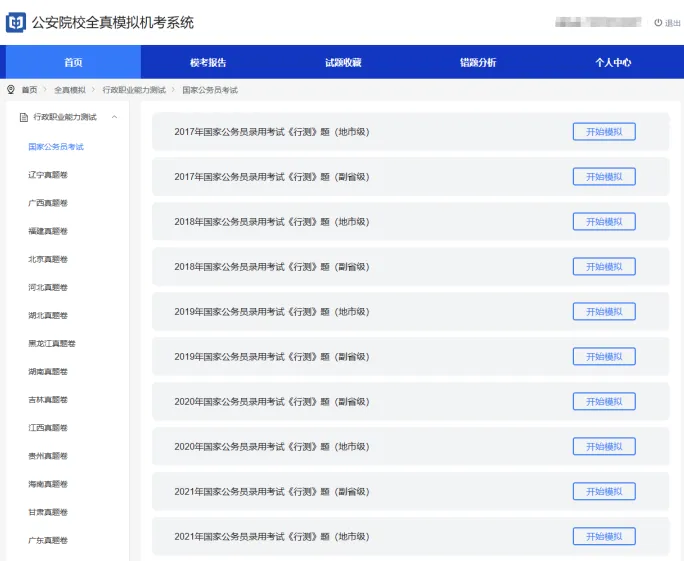Click the 2018年国家公务员录用考试《行测》题（副省级）title
Screen dimensions: 684x561
(x=272, y=267)
